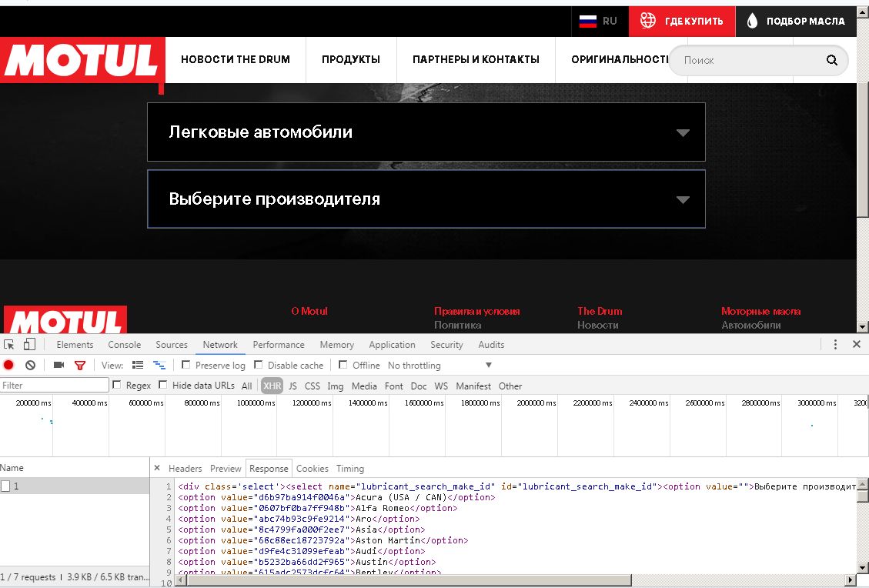The image size is (869, 588).
Task: Tick the Offline checkbox
Action: tap(343, 365)
